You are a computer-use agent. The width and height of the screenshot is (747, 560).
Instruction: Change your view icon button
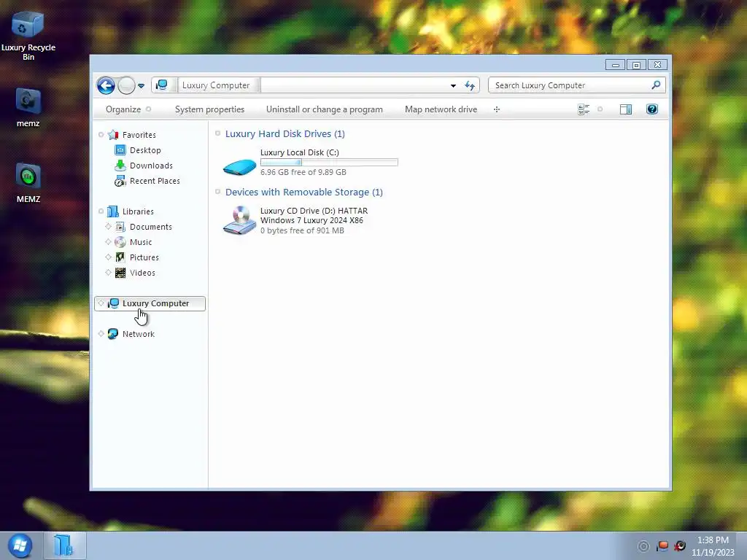coord(584,109)
